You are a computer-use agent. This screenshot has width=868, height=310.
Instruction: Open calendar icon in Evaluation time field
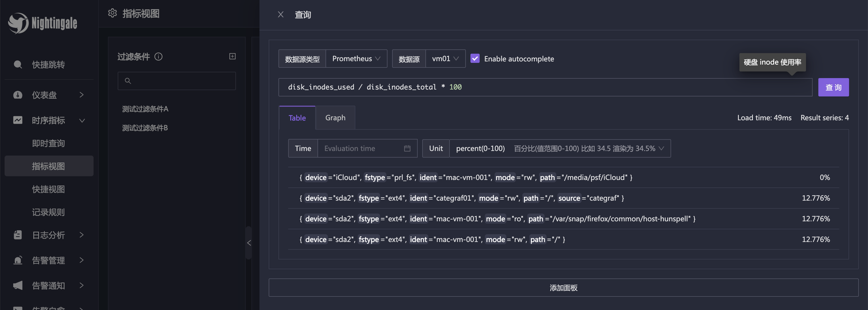point(407,148)
